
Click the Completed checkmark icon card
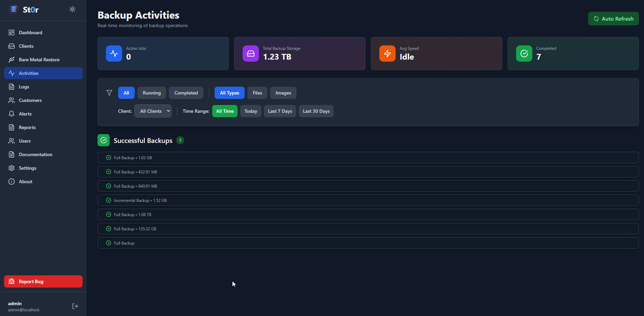[524, 54]
